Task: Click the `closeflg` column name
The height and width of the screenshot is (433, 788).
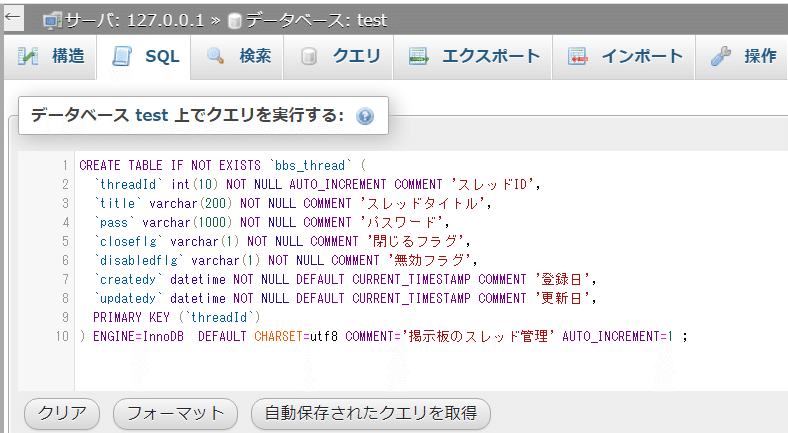Action: point(128,242)
